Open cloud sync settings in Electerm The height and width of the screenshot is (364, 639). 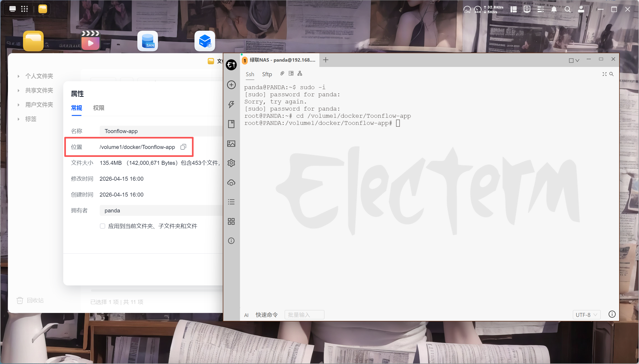231,183
